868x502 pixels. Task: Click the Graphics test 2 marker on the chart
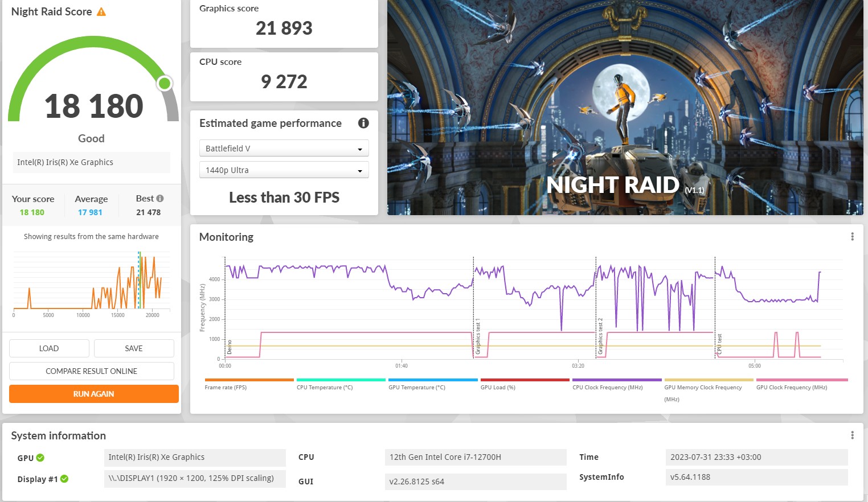click(x=600, y=337)
